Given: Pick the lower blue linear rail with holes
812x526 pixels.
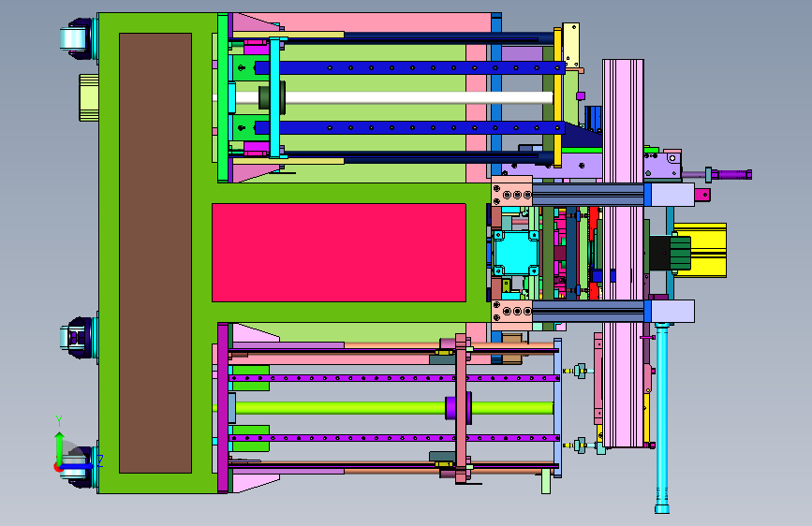Looking at the screenshot, I should click(x=409, y=127).
